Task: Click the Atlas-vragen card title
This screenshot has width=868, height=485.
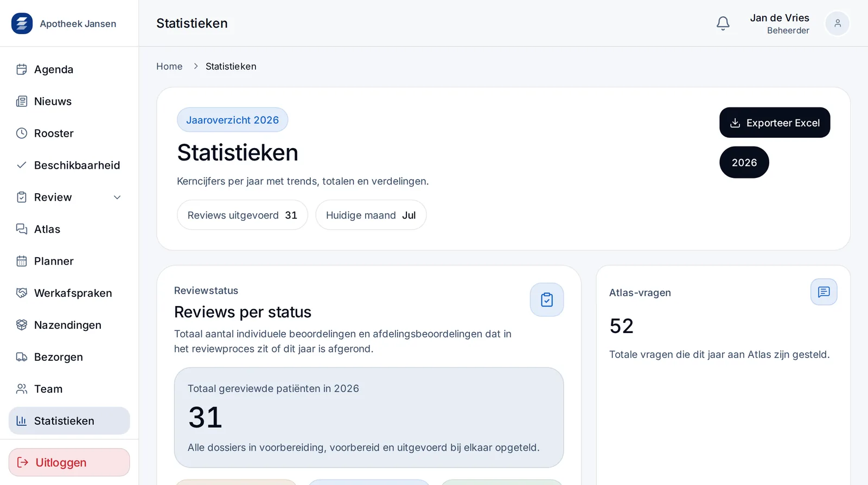Action: [640, 292]
